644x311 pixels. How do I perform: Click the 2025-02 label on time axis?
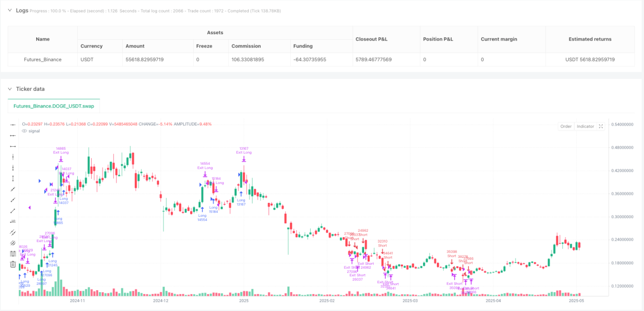click(x=327, y=301)
